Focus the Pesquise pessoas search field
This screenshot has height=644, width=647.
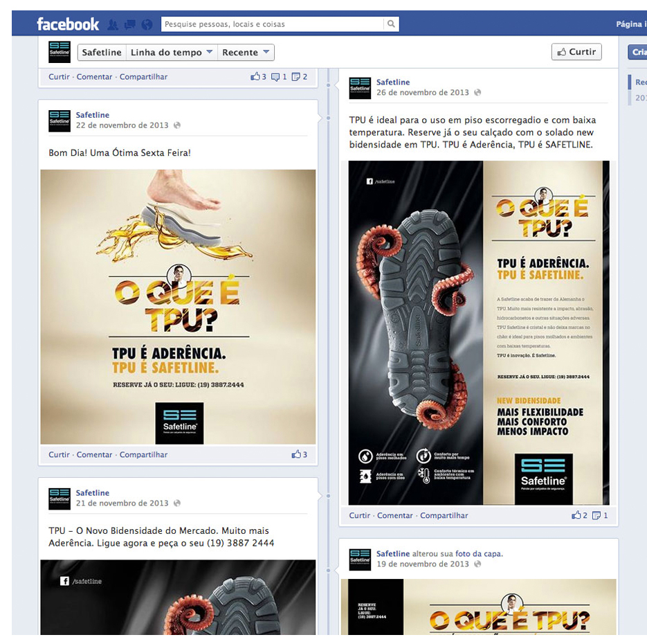point(273,24)
